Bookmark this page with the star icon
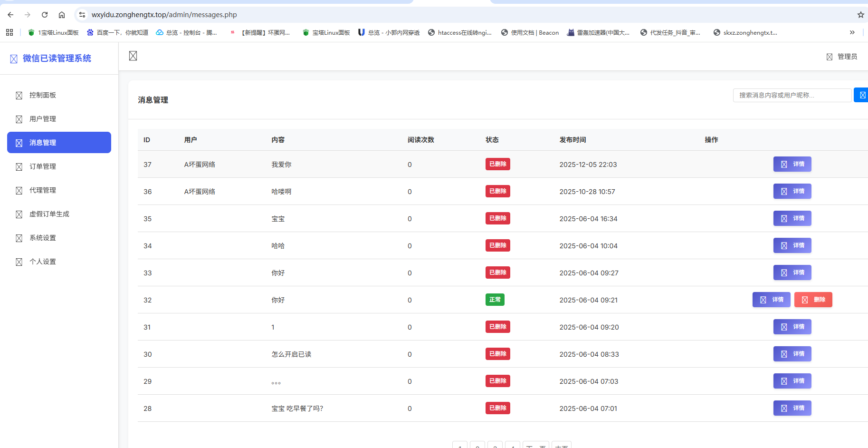Image resolution: width=868 pixels, height=448 pixels. click(860, 15)
